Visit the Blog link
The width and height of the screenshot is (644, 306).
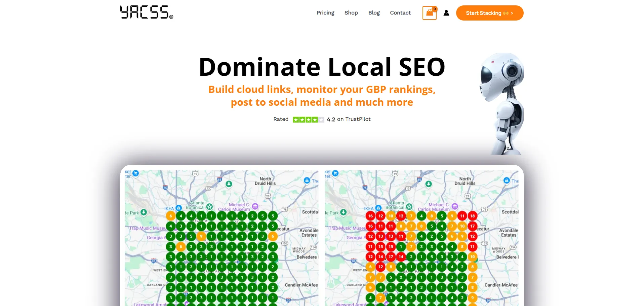click(x=374, y=13)
